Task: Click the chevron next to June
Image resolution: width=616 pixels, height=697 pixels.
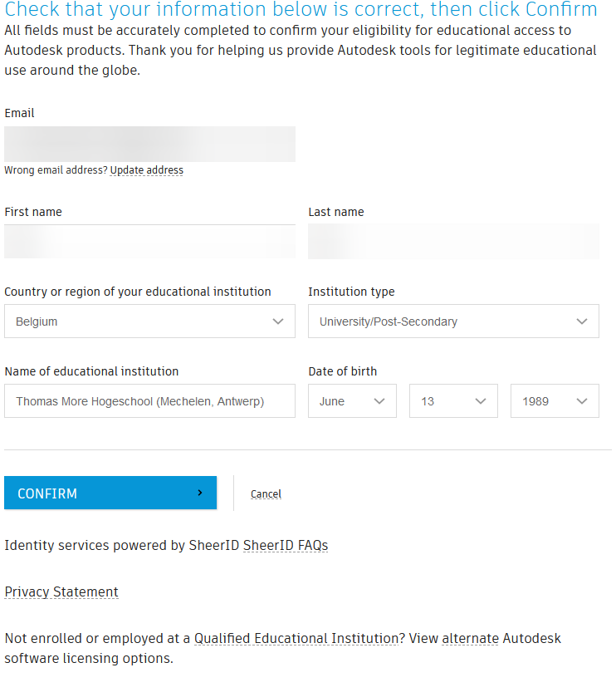Action: tap(379, 401)
